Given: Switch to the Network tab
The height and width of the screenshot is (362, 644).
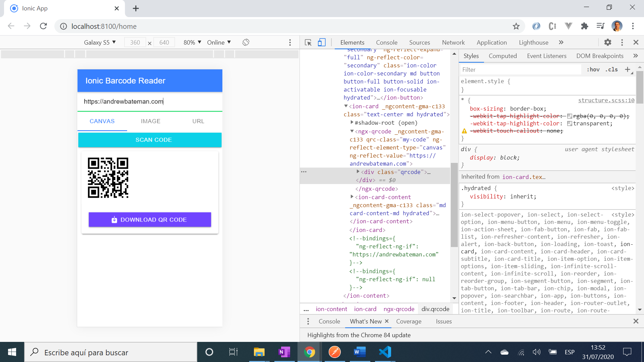Looking at the screenshot, I should [x=453, y=43].
